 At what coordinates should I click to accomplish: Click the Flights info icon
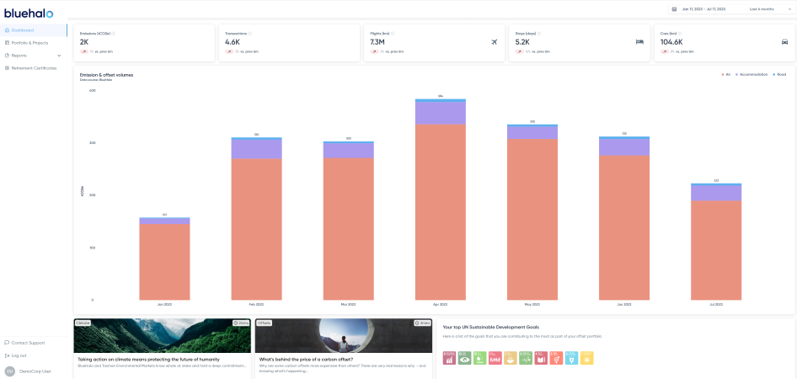[393, 34]
